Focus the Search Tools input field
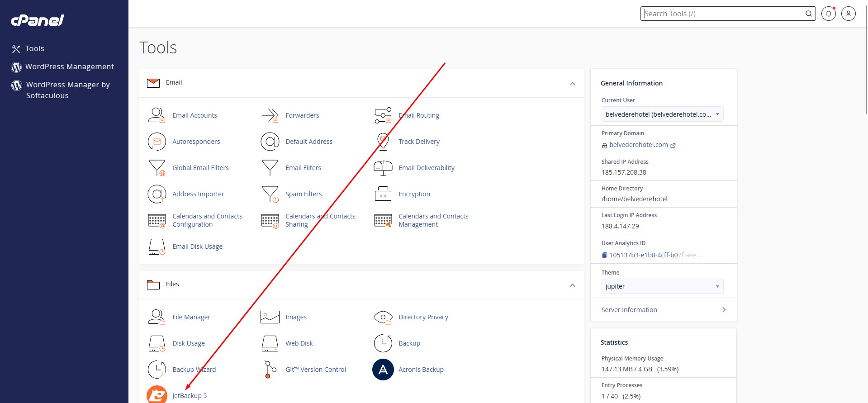 (723, 14)
